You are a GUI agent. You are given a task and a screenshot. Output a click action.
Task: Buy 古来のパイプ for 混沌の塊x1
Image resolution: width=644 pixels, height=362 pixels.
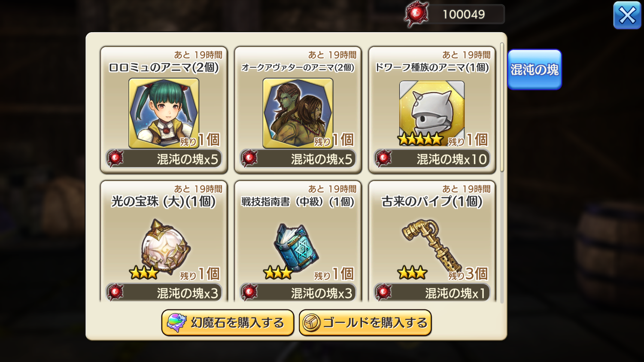tap(432, 292)
